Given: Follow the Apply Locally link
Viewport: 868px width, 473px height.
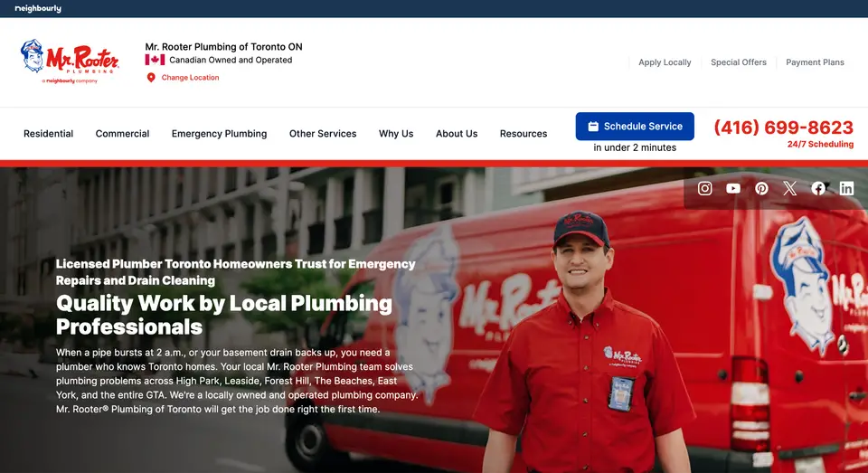Looking at the screenshot, I should coord(665,62).
